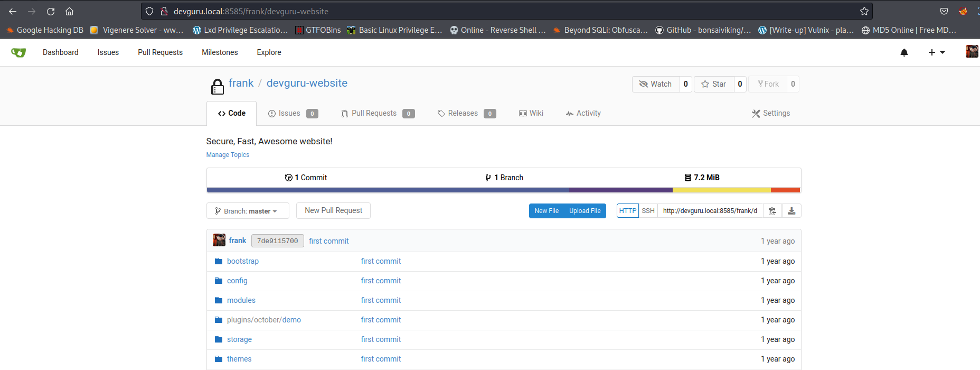
Task: Switch to the Activity tab
Action: click(583, 113)
